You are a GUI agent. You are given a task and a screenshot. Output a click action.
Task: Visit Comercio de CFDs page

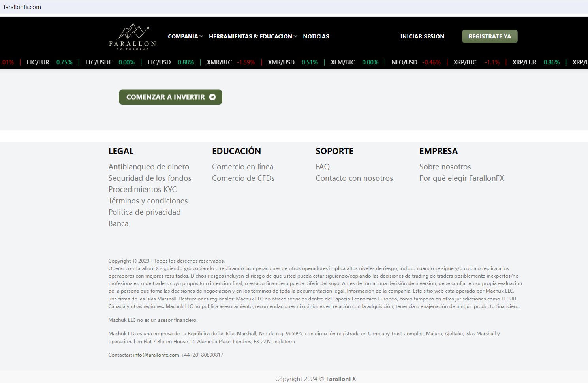tap(243, 178)
